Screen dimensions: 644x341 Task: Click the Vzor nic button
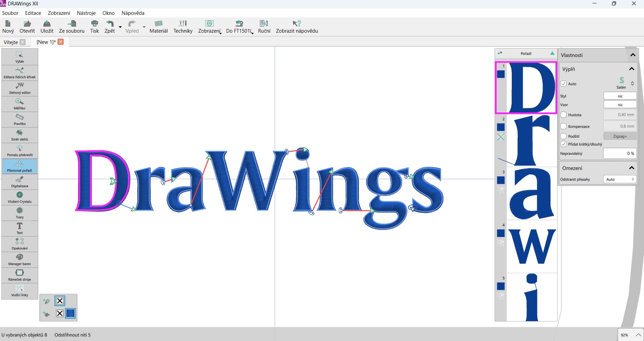click(x=620, y=105)
